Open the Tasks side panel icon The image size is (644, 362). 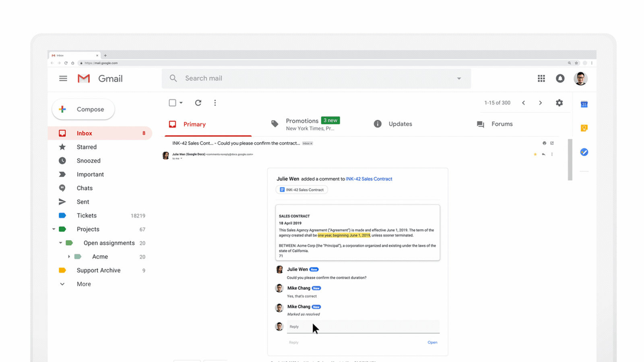(x=584, y=152)
